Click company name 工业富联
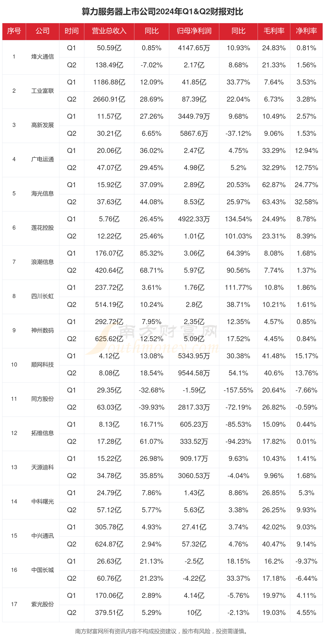Viewport: 325px width, 644px height. [42, 91]
